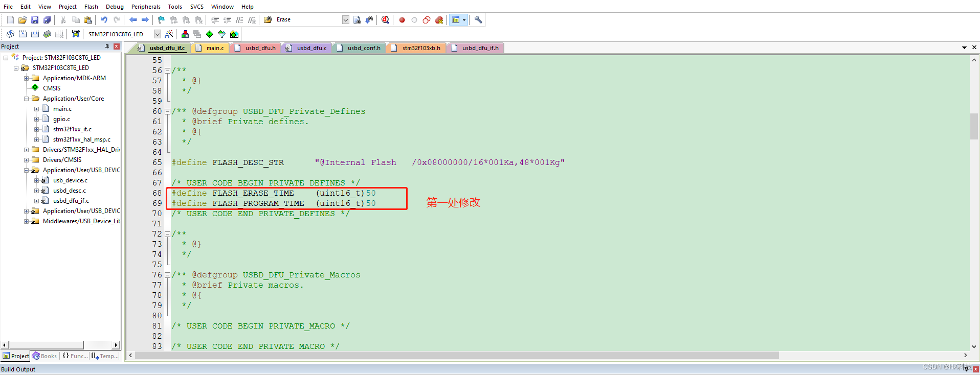
Task: Rebuild all target files icon
Action: click(x=35, y=34)
